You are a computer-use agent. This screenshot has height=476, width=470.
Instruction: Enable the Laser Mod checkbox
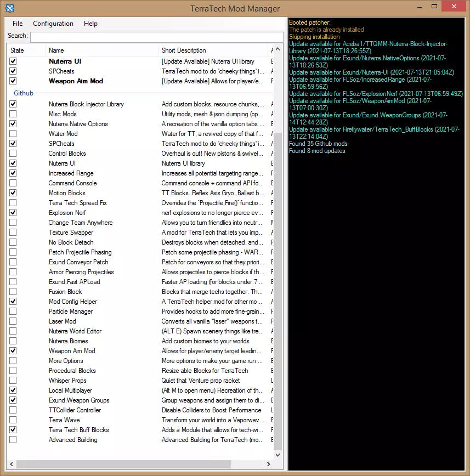click(13, 321)
